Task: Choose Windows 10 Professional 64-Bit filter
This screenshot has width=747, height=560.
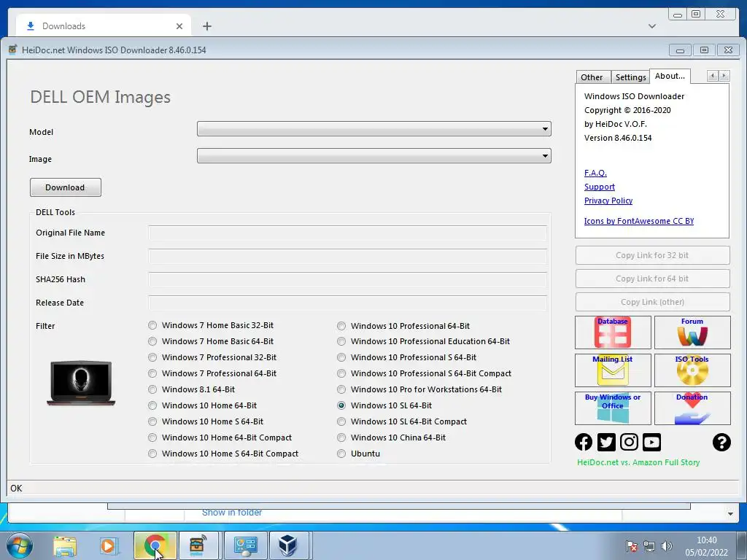Action: tap(341, 326)
